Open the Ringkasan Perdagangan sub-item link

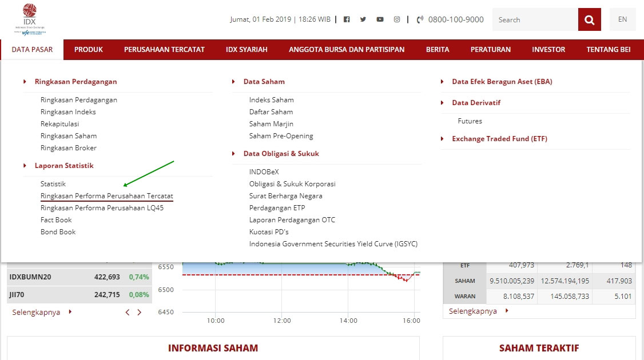pos(79,100)
